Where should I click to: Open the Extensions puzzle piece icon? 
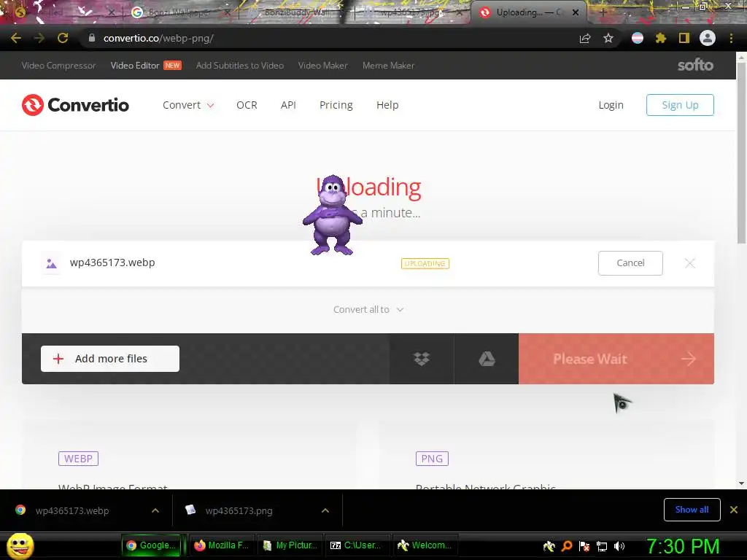point(661,38)
